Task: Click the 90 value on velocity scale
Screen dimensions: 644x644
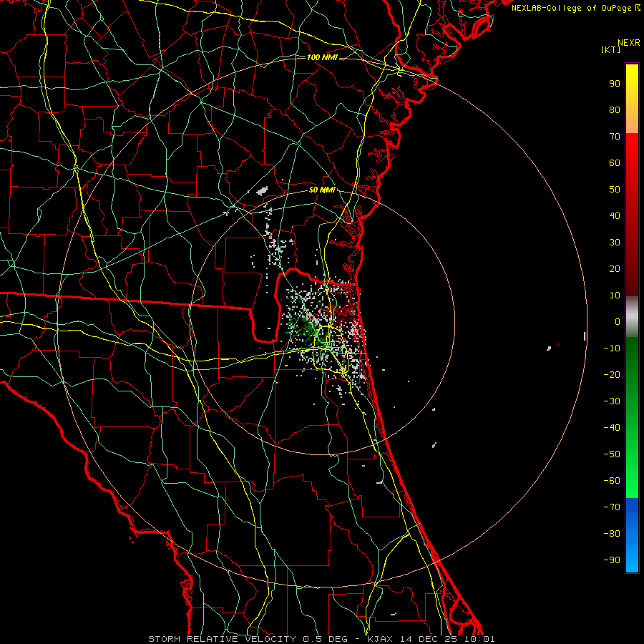Action: tap(615, 84)
